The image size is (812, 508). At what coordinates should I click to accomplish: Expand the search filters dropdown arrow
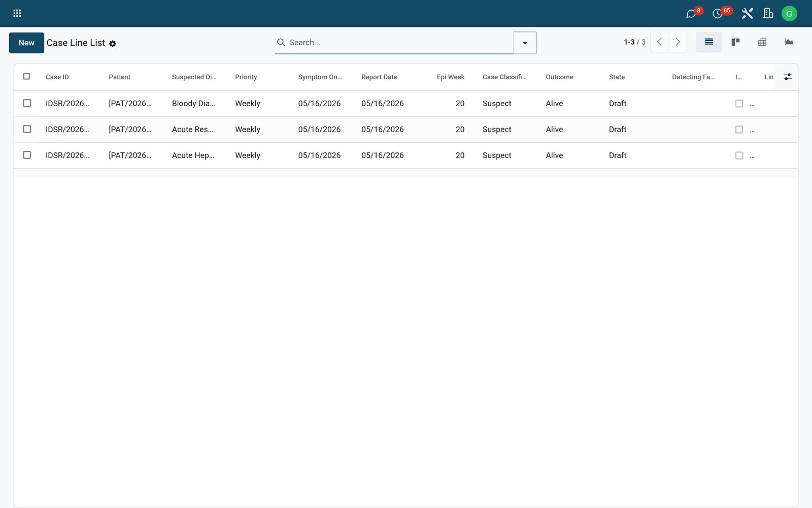tap(525, 43)
